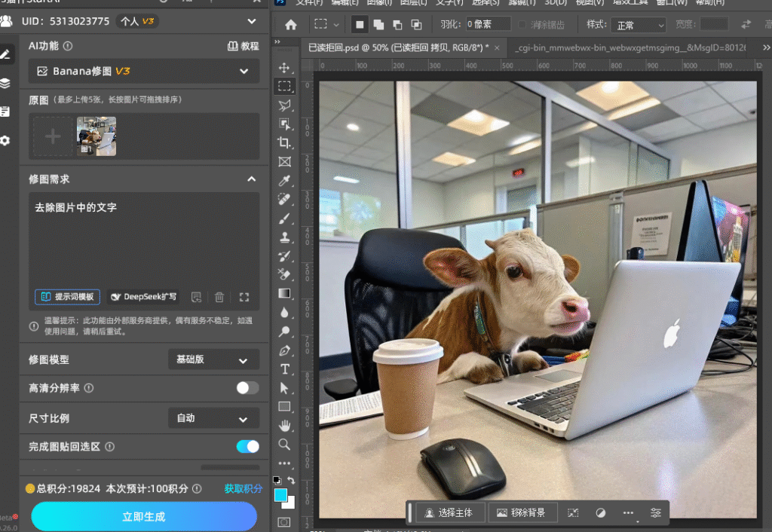Toggle Quick Mask mode
Viewport: 772px width, 532px height.
tap(284, 522)
